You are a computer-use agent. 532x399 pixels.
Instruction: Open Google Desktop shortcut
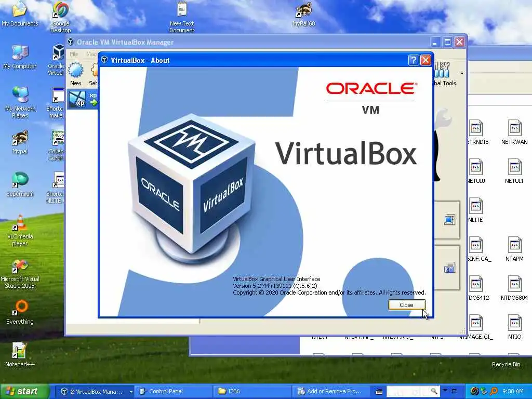click(x=60, y=17)
